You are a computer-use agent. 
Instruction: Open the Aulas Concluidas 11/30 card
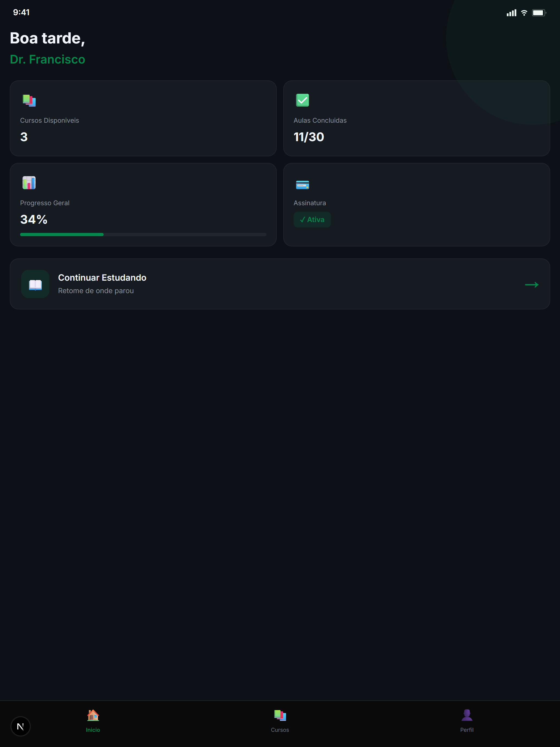tap(416, 118)
